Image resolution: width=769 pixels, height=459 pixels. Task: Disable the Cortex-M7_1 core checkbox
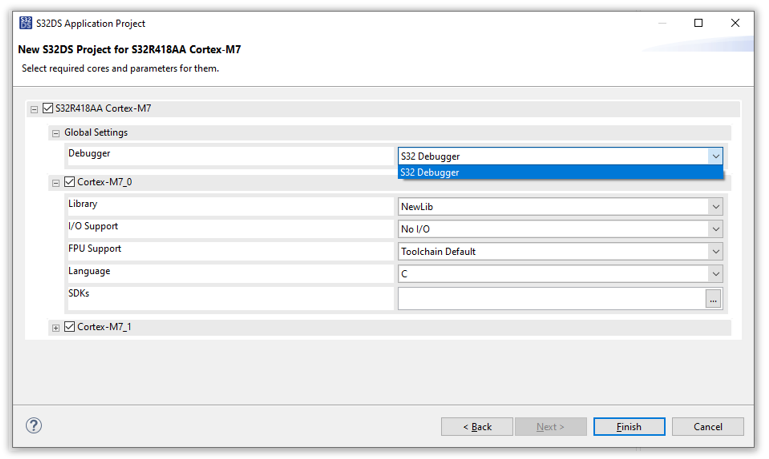pyautogui.click(x=69, y=327)
